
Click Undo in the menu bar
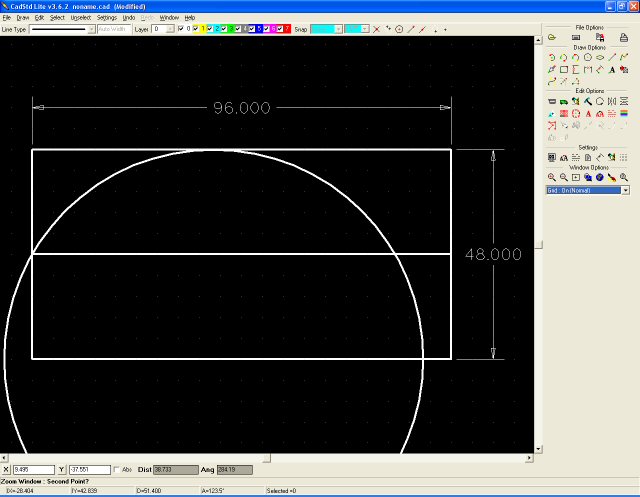point(129,18)
